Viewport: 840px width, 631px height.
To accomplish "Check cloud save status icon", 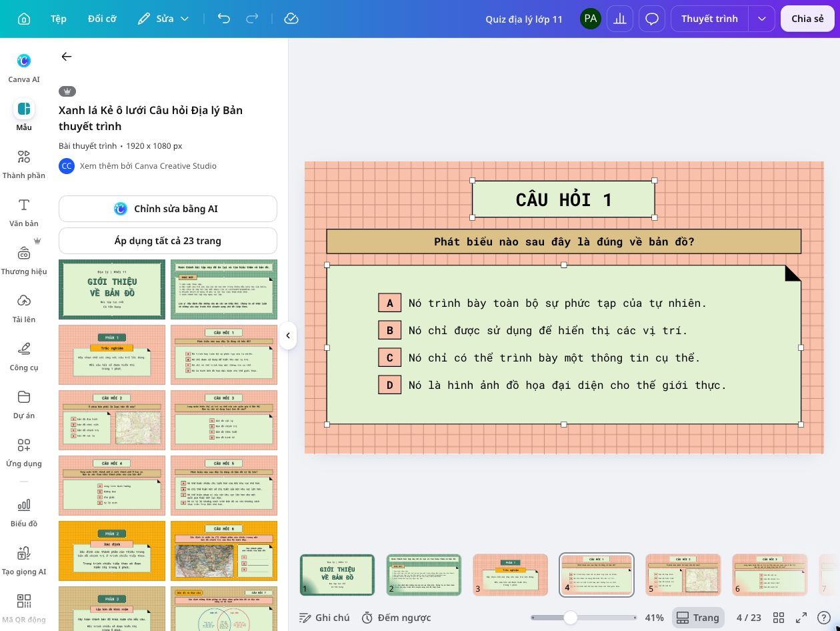I will [291, 19].
